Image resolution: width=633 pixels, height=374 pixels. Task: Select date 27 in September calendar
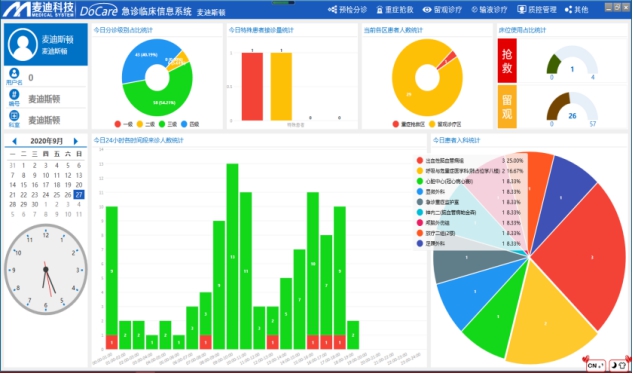(x=79, y=195)
